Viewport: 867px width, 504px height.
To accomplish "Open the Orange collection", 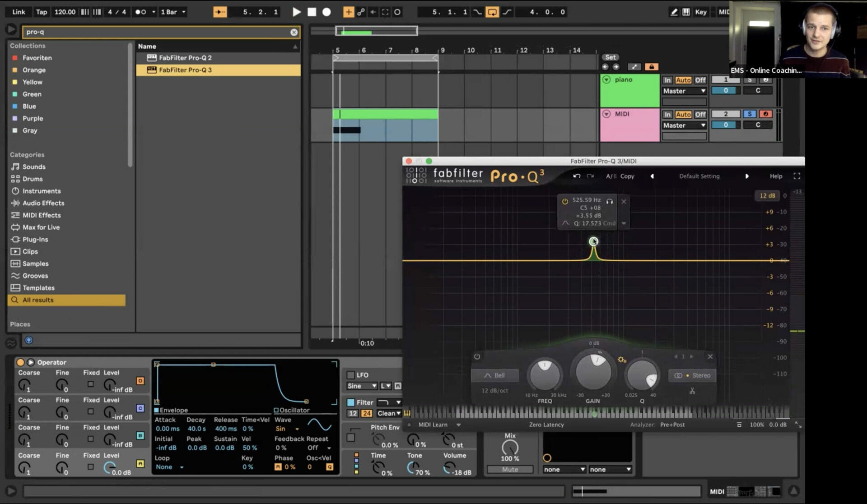I will 34,70.
